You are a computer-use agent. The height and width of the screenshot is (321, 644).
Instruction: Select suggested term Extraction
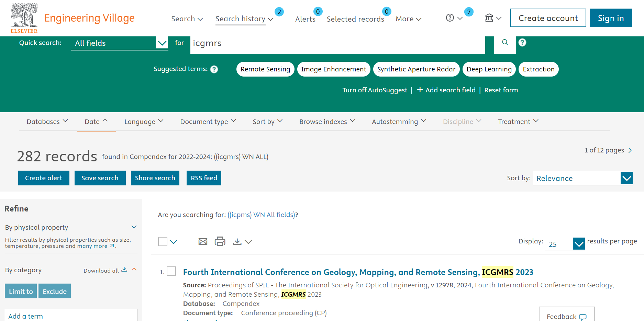tap(538, 69)
